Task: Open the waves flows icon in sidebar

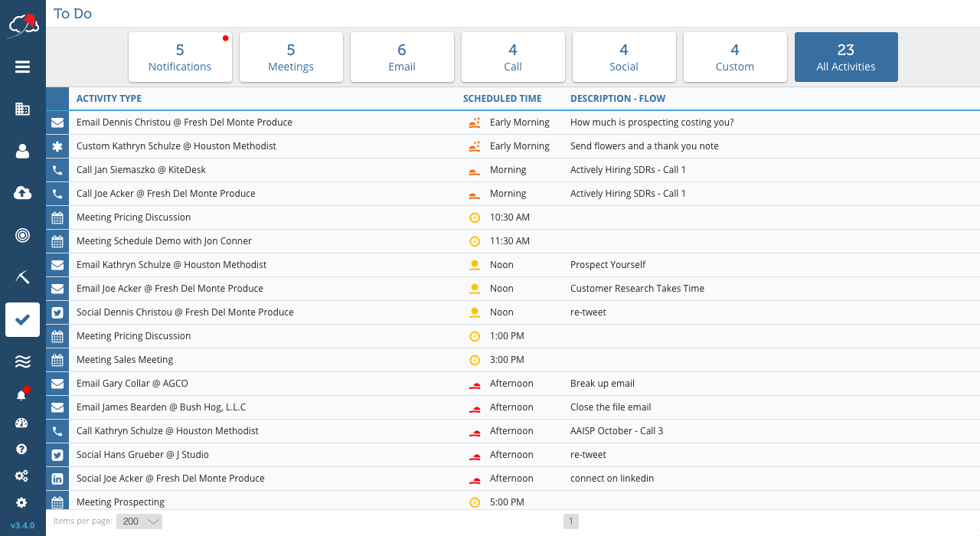Action: coord(22,361)
